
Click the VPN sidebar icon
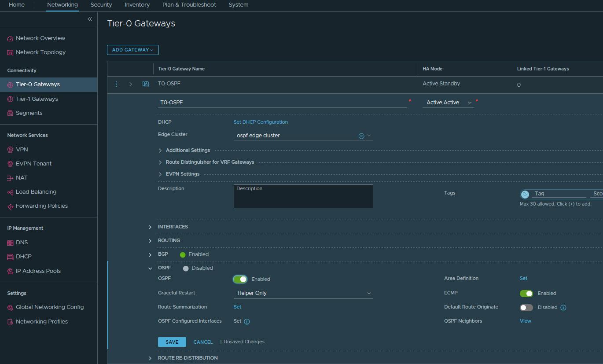point(10,150)
